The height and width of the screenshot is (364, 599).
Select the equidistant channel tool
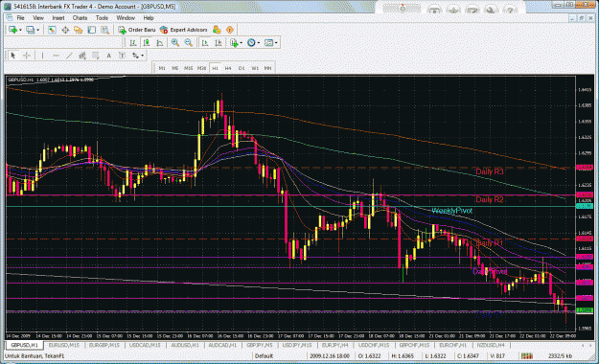point(82,56)
